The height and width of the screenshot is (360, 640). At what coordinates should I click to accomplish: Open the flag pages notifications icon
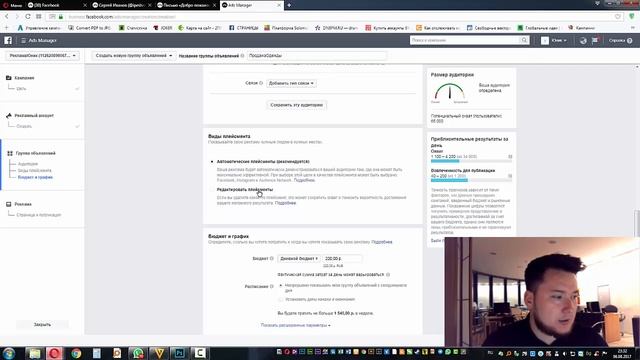coord(595,40)
